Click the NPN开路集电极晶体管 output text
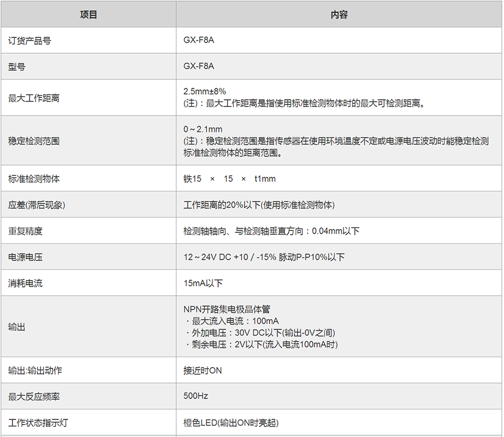This screenshot has height=437, width=504. (x=227, y=309)
